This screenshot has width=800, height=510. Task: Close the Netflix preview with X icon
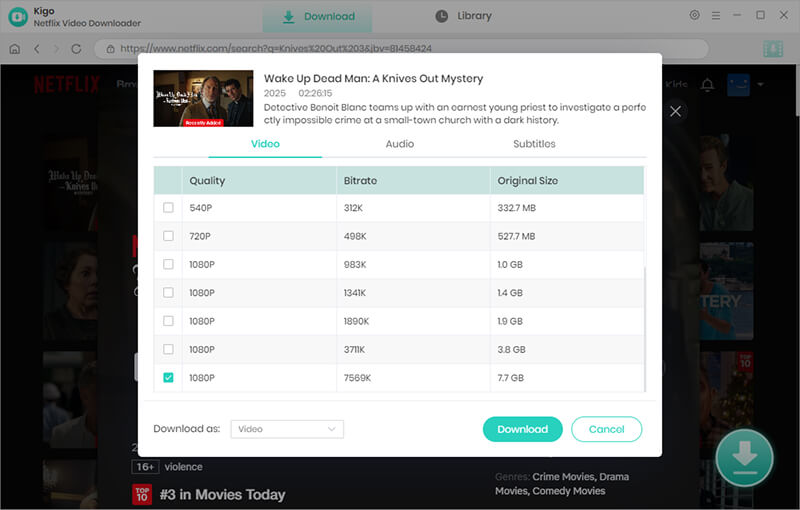[675, 111]
